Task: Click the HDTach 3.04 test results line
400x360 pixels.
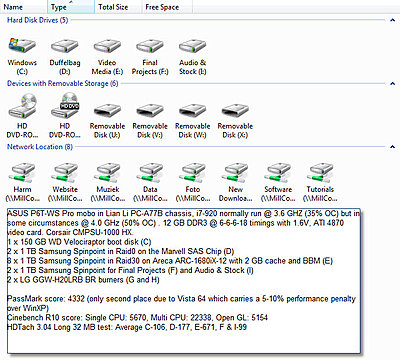Action: 127,327
